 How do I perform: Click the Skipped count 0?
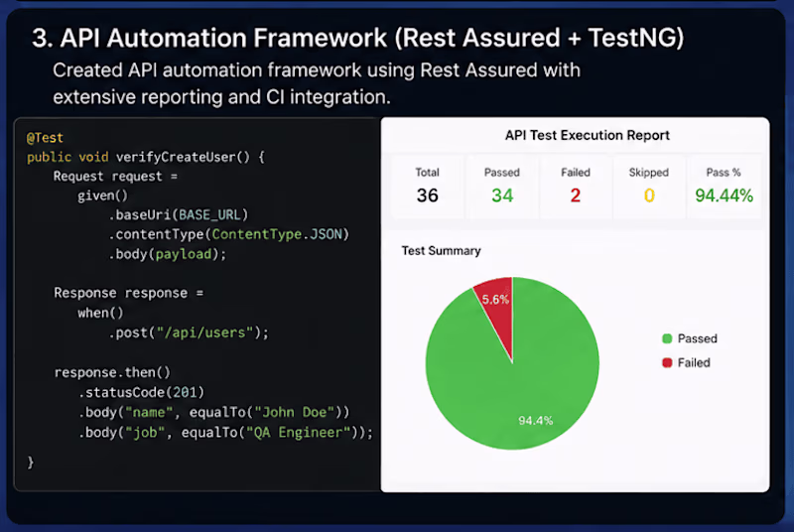pos(649,196)
